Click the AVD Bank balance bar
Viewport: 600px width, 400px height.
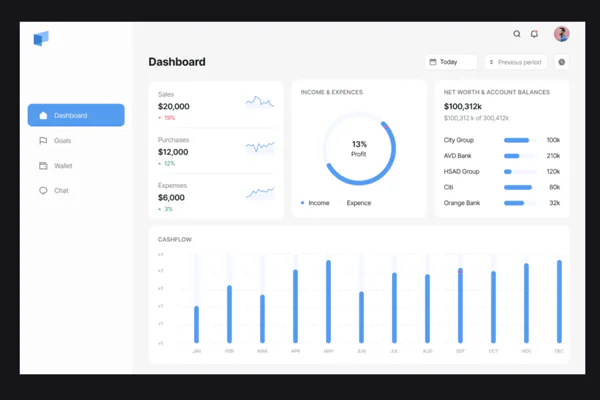520,156
